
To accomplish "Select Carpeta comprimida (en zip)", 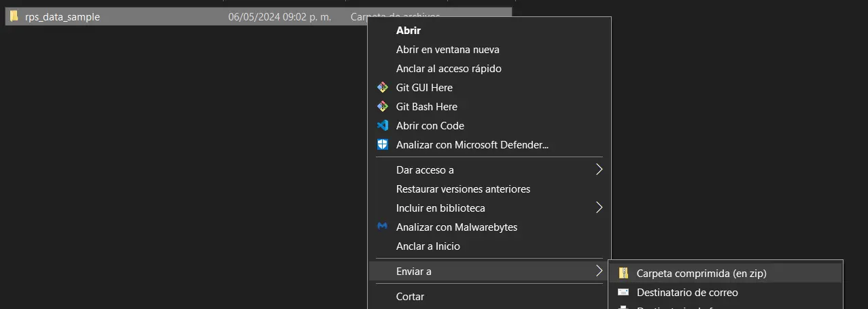I will click(701, 274).
